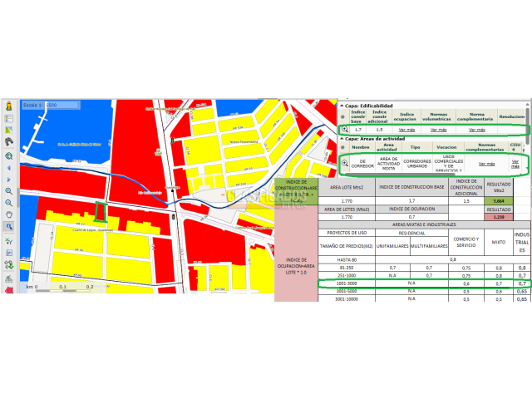This screenshot has height=399, width=532.
Task: Zoom to the Edificabilidad result row feature
Action: [x=345, y=130]
